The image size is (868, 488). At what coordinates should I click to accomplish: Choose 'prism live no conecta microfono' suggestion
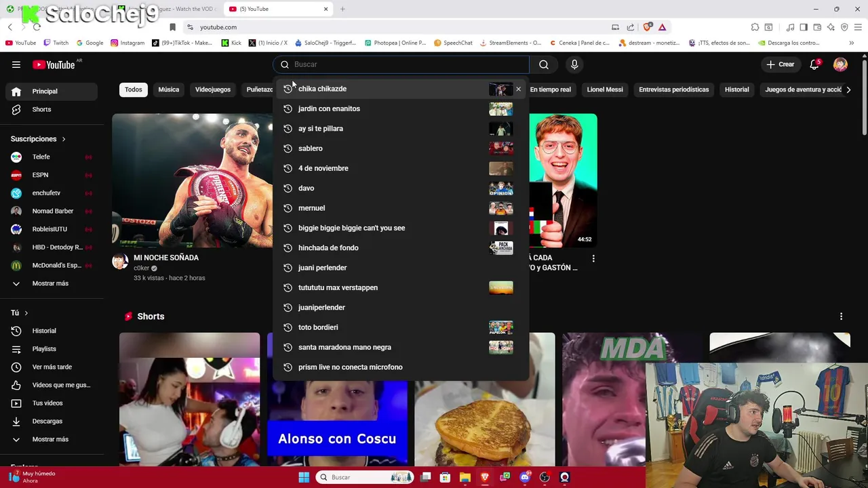tap(401, 367)
